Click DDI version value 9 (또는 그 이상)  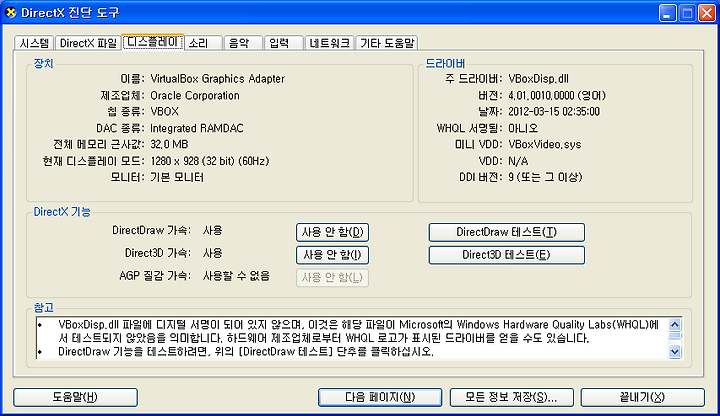[x=545, y=177]
